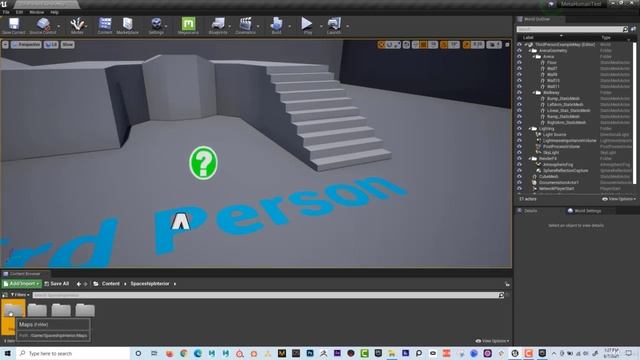Screen dimensions: 640x360
Task: Open the Content browser toolbar icon
Action: click(x=105, y=25)
